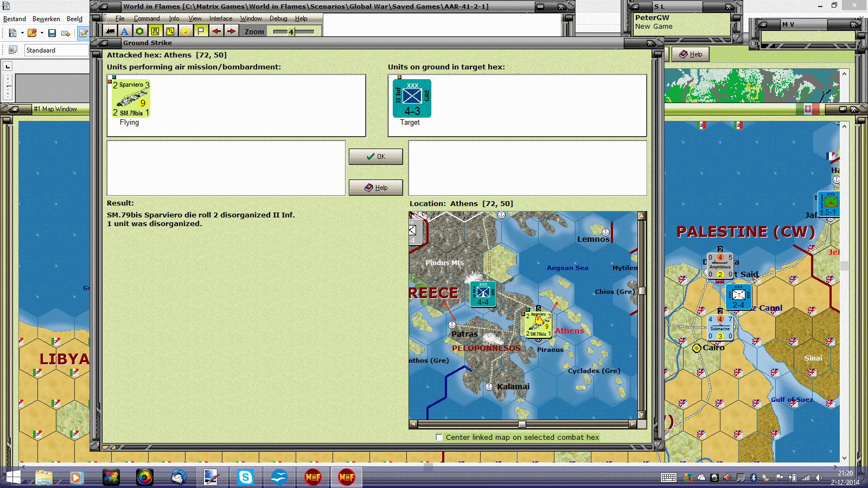The width and height of the screenshot is (868, 488).
Task: Click the Kalamai port marker on minimap
Action: pyautogui.click(x=489, y=387)
